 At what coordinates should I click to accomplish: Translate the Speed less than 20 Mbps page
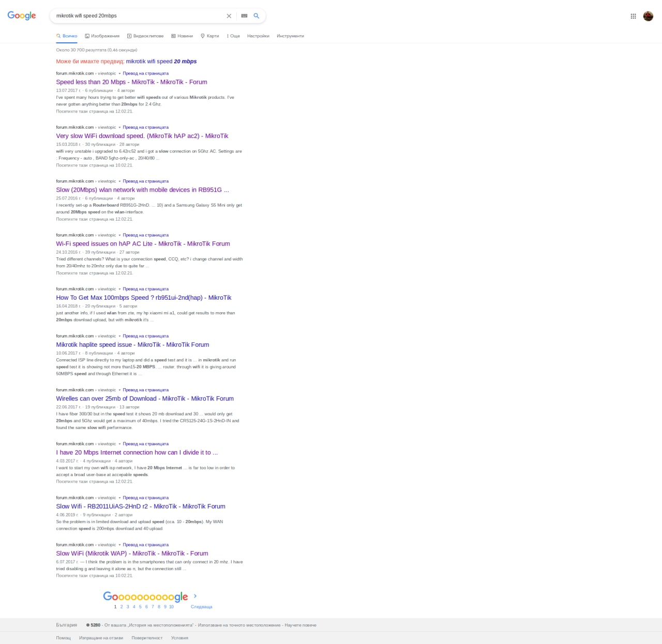[x=145, y=73]
